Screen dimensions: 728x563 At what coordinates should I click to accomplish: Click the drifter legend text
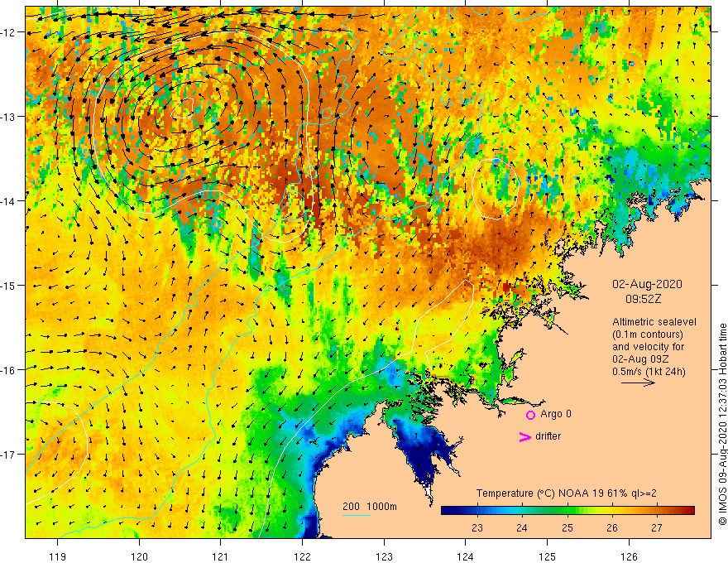[x=548, y=436]
